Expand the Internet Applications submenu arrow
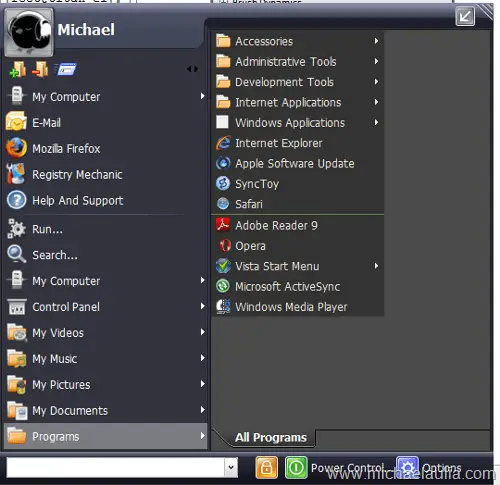500x485 pixels. [x=376, y=102]
